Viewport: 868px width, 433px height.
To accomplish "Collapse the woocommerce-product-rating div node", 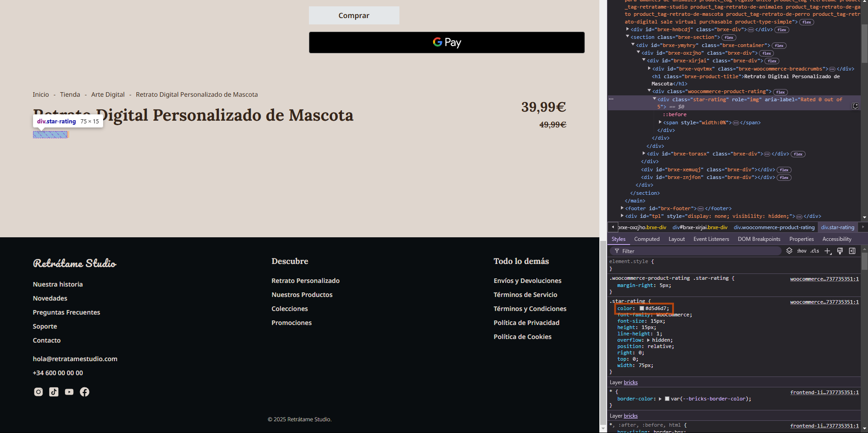I will tap(650, 91).
